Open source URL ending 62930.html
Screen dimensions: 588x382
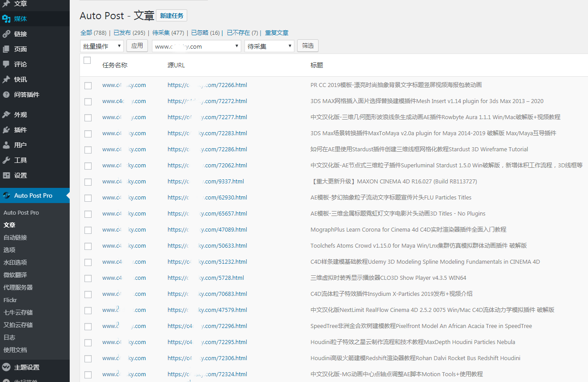(x=207, y=197)
